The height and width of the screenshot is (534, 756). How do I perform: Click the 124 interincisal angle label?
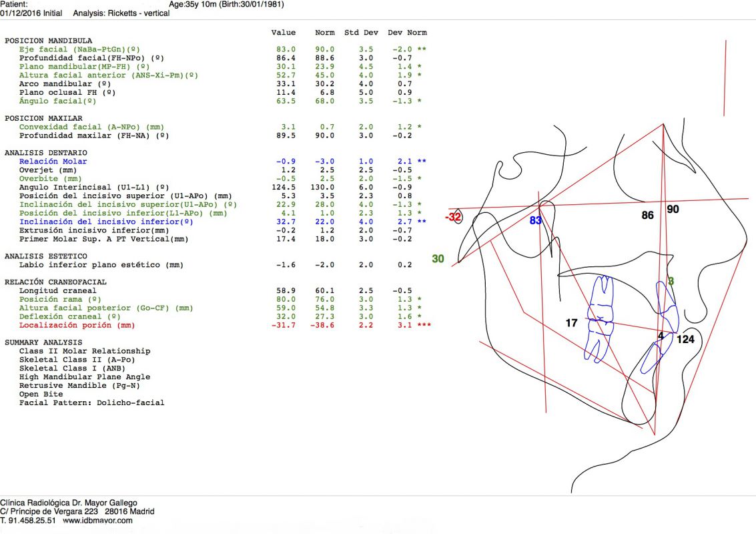685,339
